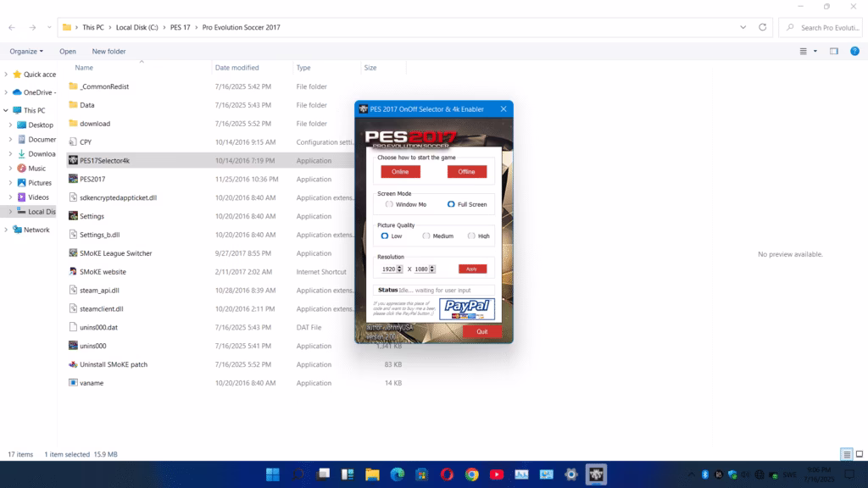Expand the OneDrive tree node
The image size is (868, 488).
pyautogui.click(x=6, y=92)
